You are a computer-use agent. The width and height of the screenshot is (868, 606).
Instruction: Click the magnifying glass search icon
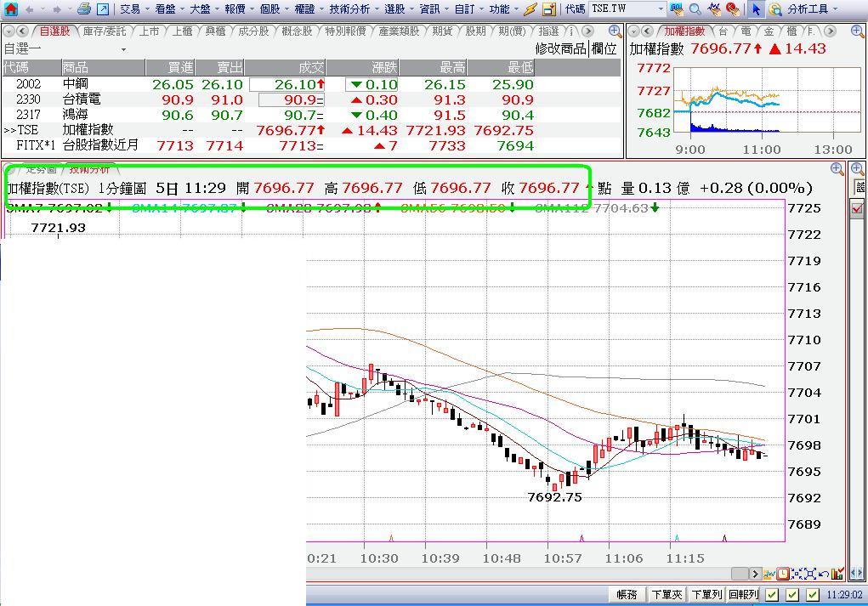695,8
